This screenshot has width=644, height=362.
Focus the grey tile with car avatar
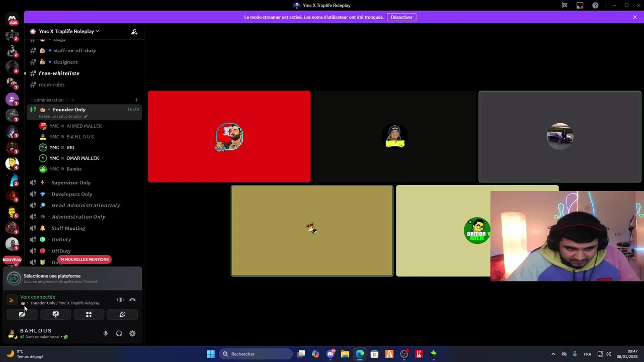[x=560, y=137]
